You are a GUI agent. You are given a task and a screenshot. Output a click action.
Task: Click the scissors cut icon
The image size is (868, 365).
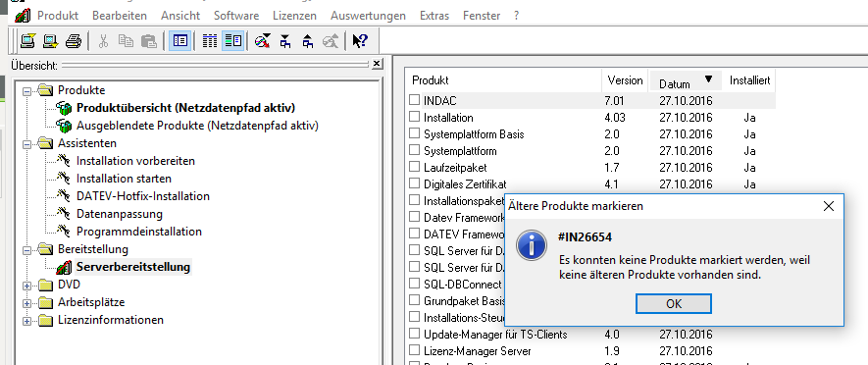103,41
